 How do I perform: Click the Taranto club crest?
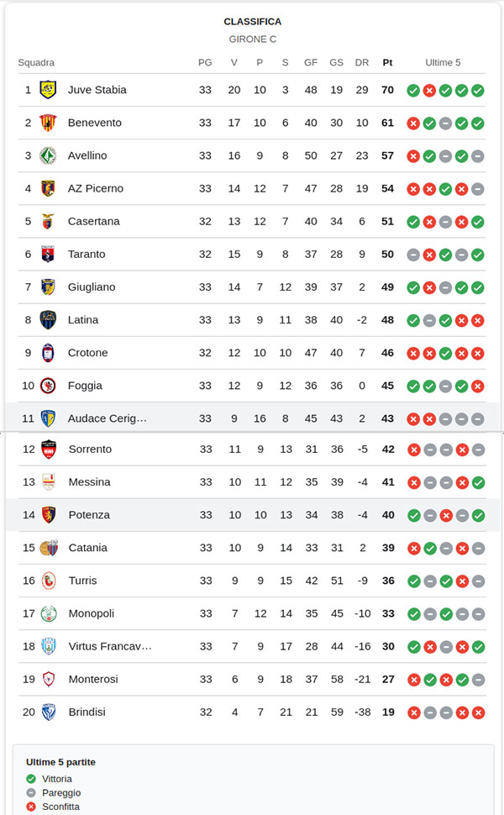pos(48,254)
